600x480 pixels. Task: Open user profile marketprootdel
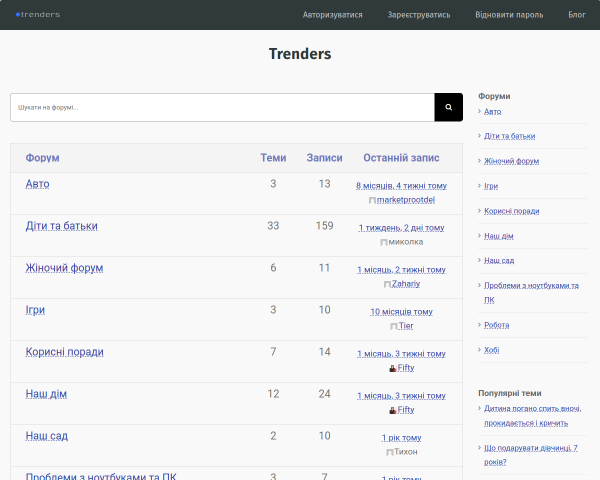coord(406,200)
